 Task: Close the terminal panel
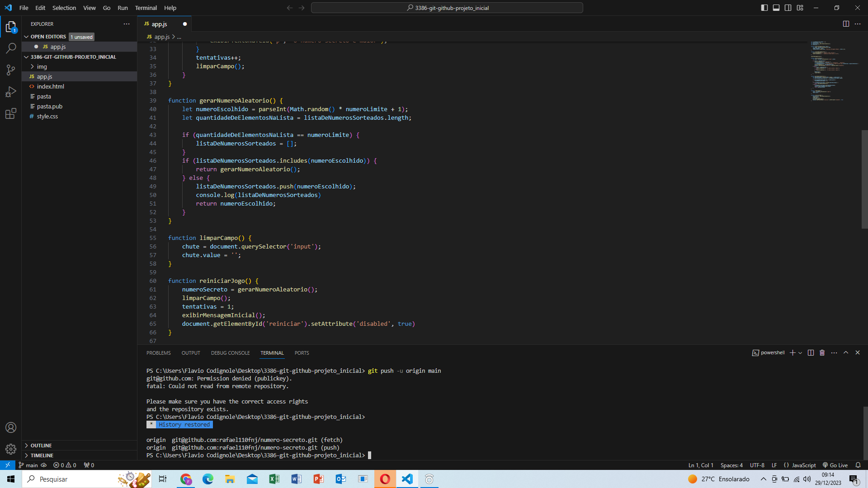point(858,353)
